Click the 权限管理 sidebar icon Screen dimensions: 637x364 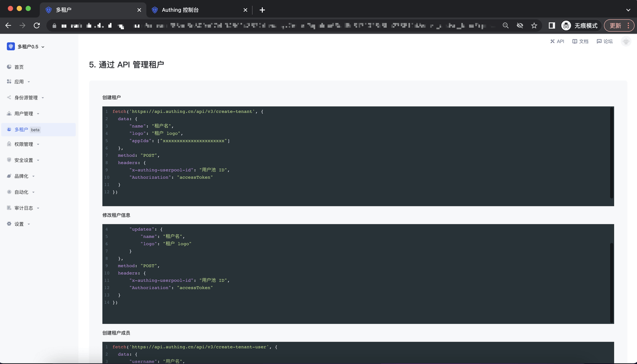(x=9, y=144)
